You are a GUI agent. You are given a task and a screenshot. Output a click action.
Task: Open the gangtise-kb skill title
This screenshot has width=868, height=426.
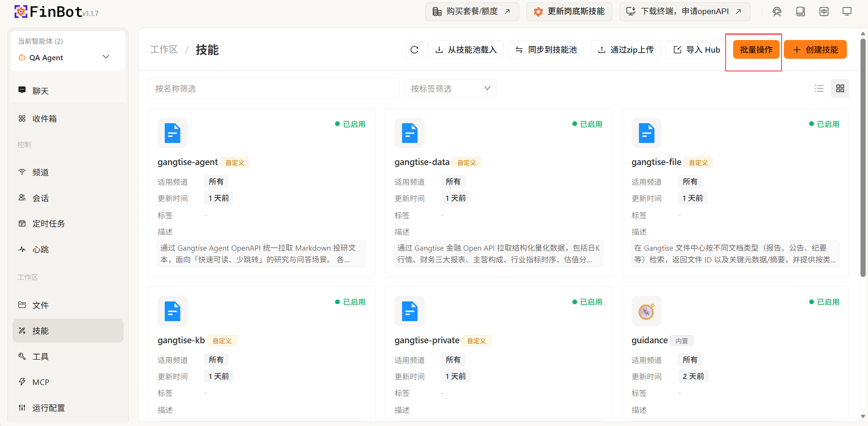(181, 340)
